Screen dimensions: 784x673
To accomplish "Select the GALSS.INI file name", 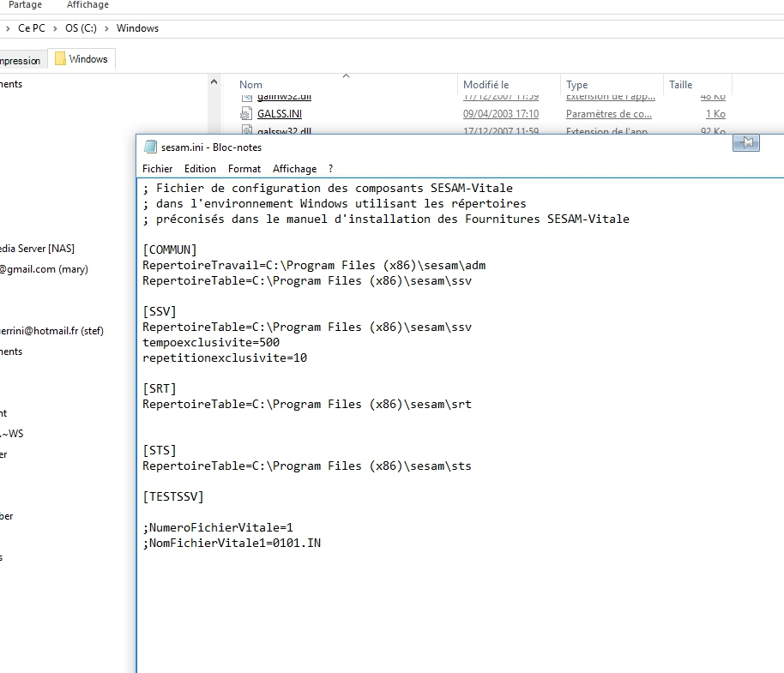I will (279, 114).
